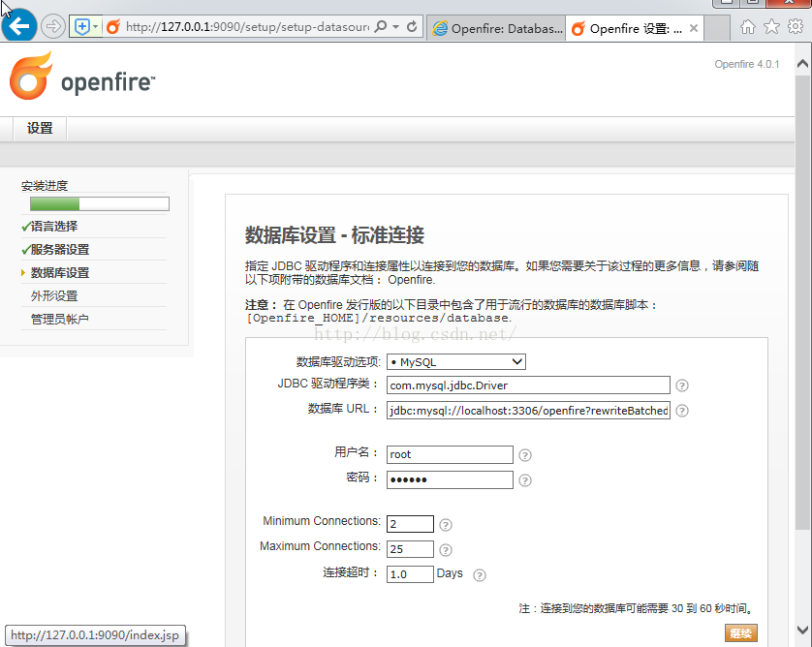The height and width of the screenshot is (647, 812).
Task: Click help icon beside Maximum Connections
Action: tap(446, 550)
